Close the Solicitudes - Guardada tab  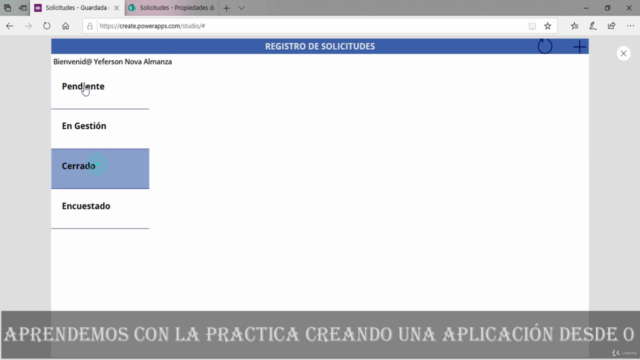click(117, 8)
